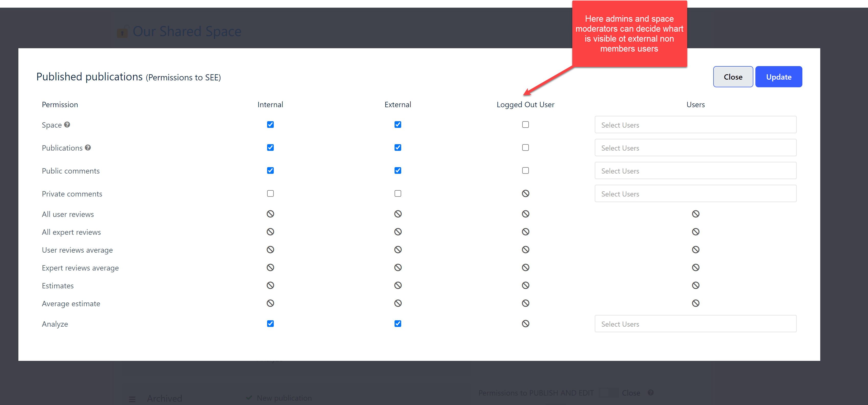This screenshot has height=405, width=868.
Task: Click the Logged Out User ban icon for Analyze
Action: [x=525, y=324]
